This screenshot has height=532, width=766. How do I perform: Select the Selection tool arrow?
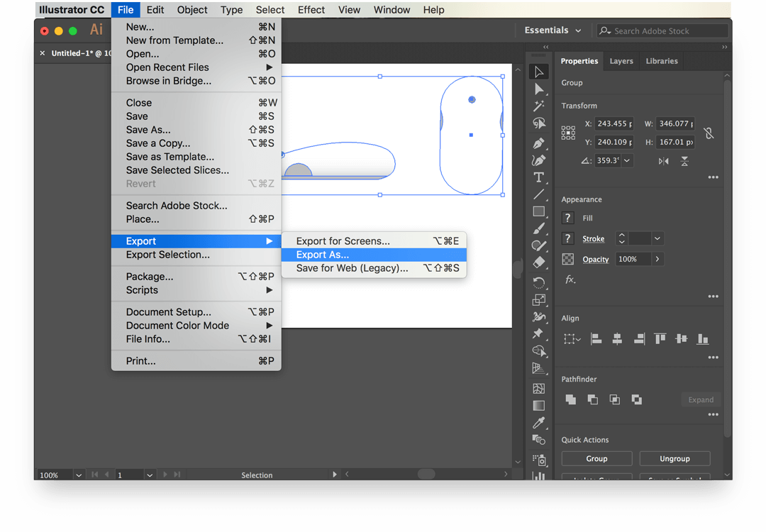tap(539, 72)
